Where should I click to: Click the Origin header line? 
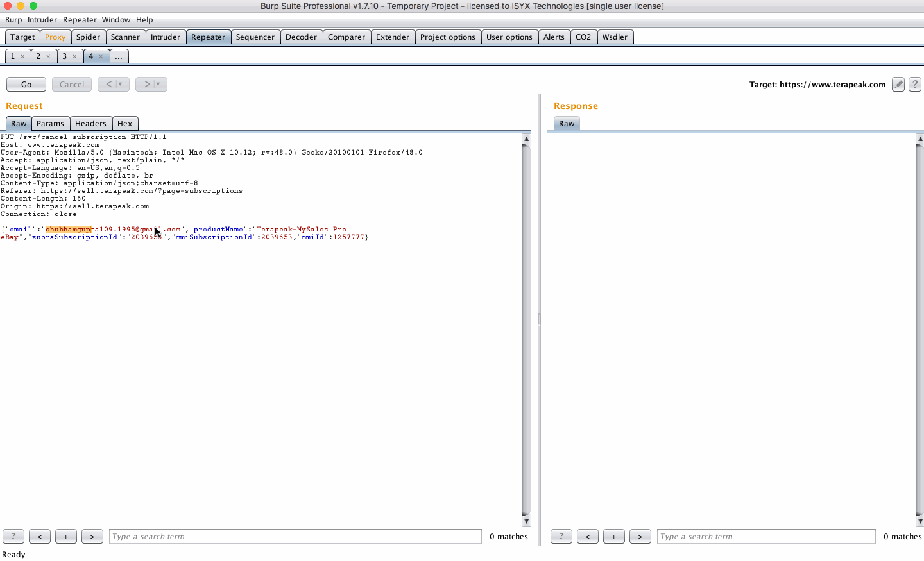74,206
